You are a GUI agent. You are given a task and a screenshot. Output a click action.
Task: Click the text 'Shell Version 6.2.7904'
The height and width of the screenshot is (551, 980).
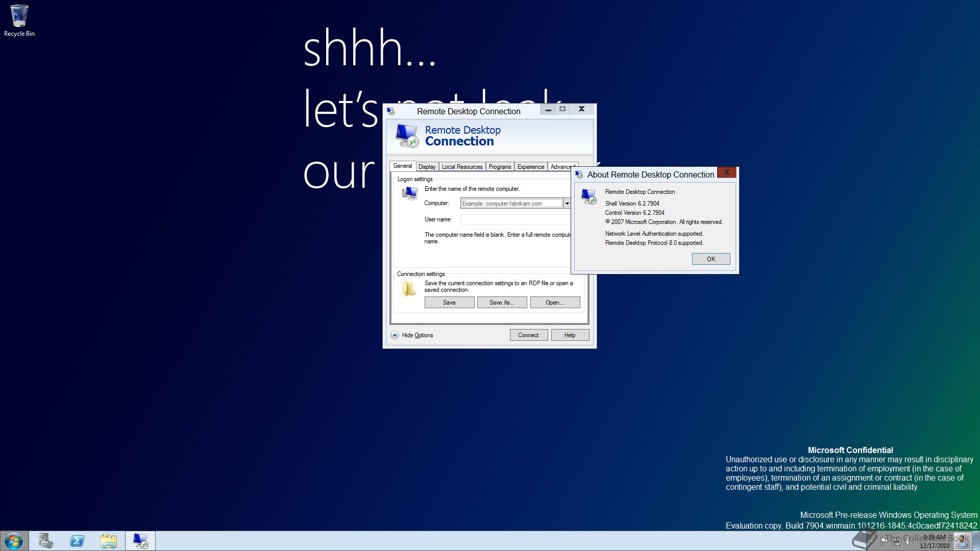(x=632, y=204)
